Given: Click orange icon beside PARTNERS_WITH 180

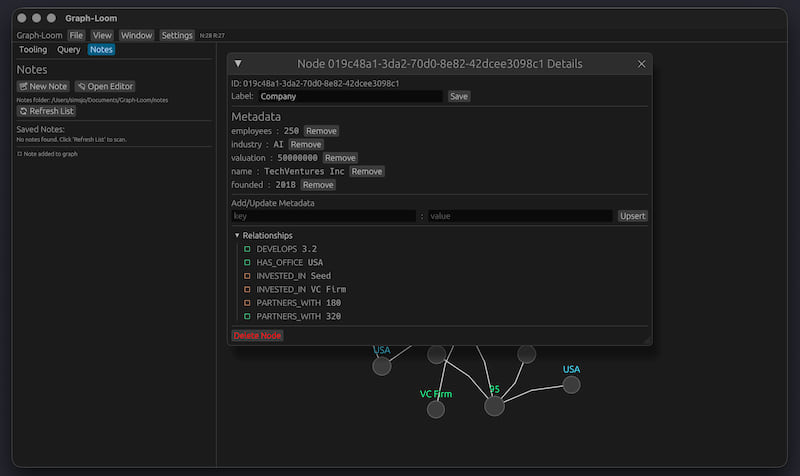Looking at the screenshot, I should [247, 303].
